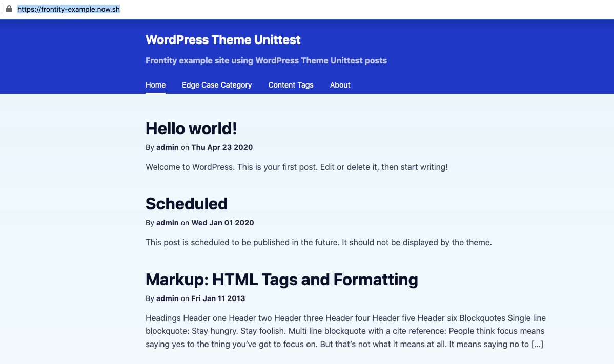Click the date Fri Jan 11 2013
The height and width of the screenshot is (364, 614).
(218, 298)
